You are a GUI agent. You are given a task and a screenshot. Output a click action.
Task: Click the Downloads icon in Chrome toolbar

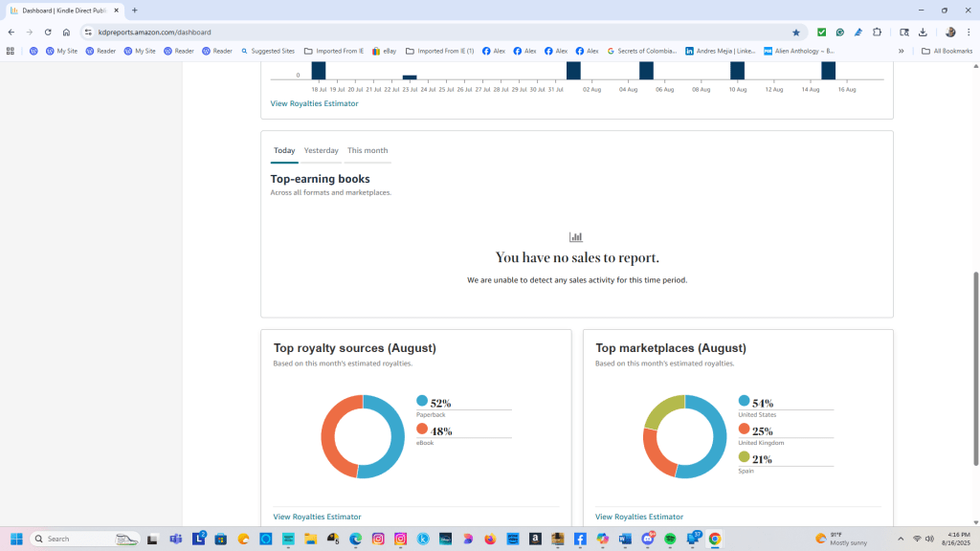[922, 32]
